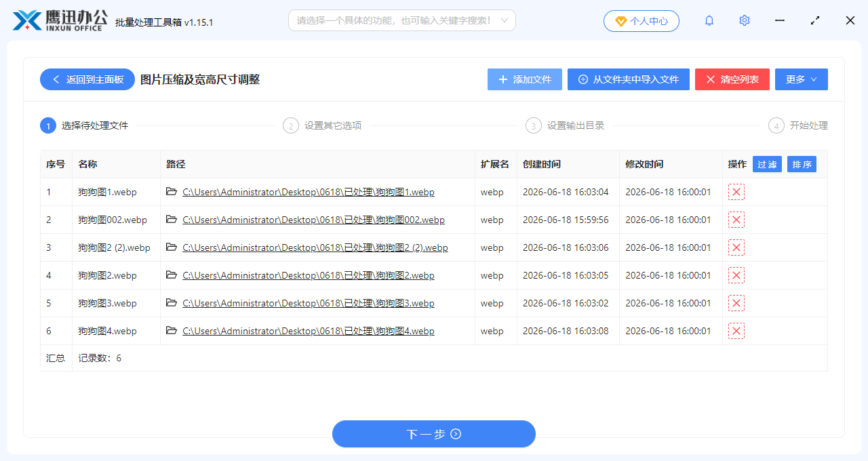This screenshot has width=868, height=461.
Task: Select step 4 开始处理
Action: point(798,125)
